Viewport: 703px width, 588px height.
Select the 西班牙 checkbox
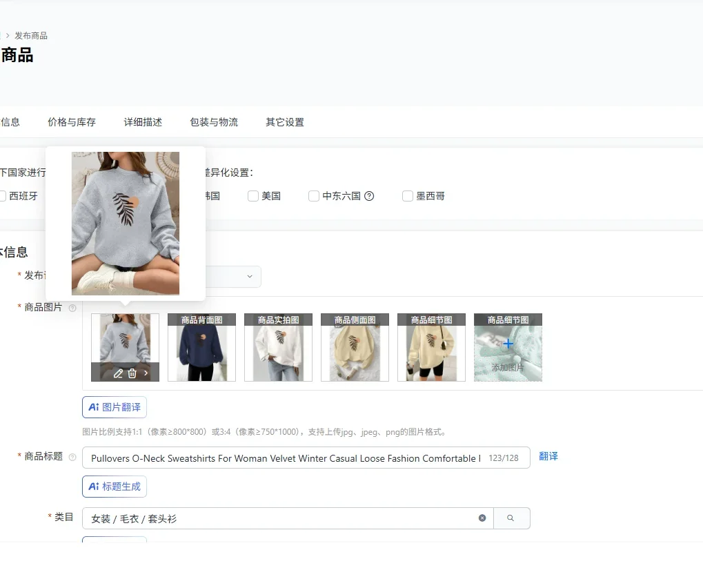[4, 196]
